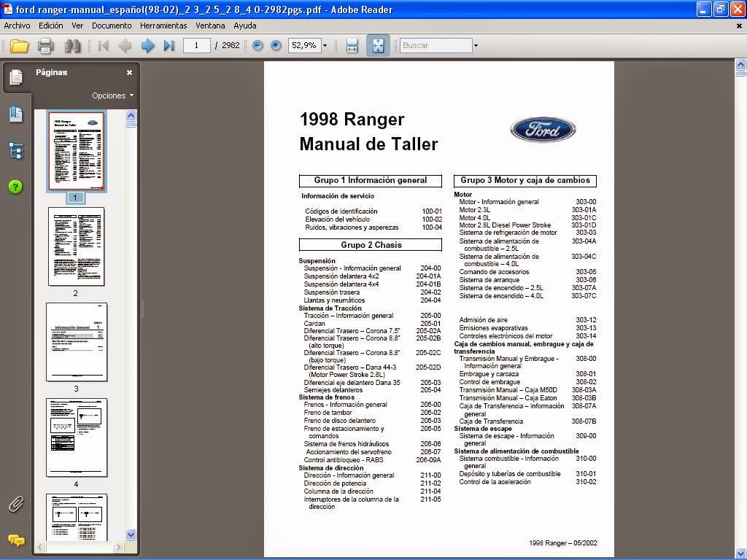Click the Buscar search field
This screenshot has width=747, height=560.
coord(436,46)
